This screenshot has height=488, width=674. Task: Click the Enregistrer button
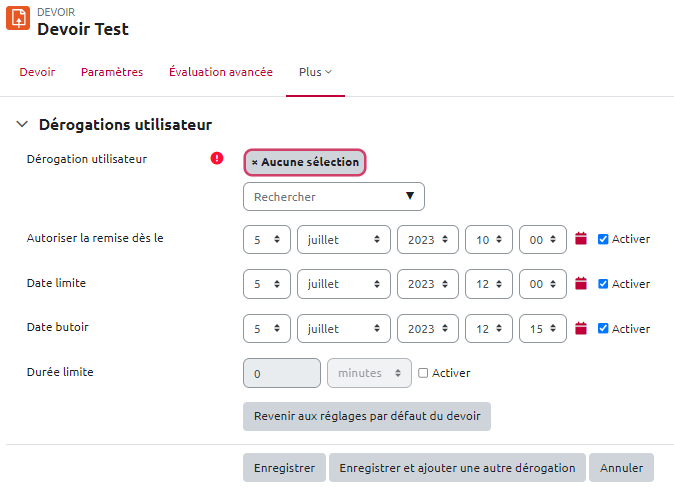point(284,467)
